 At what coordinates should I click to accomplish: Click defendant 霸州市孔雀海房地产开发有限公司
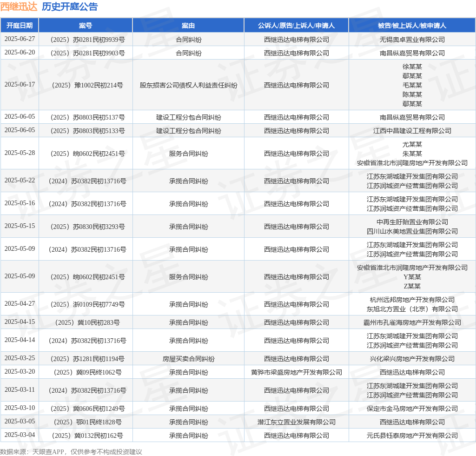[x=412, y=322]
